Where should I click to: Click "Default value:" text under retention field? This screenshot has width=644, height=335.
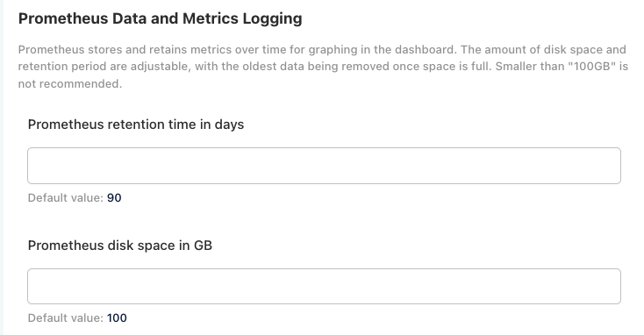point(66,198)
